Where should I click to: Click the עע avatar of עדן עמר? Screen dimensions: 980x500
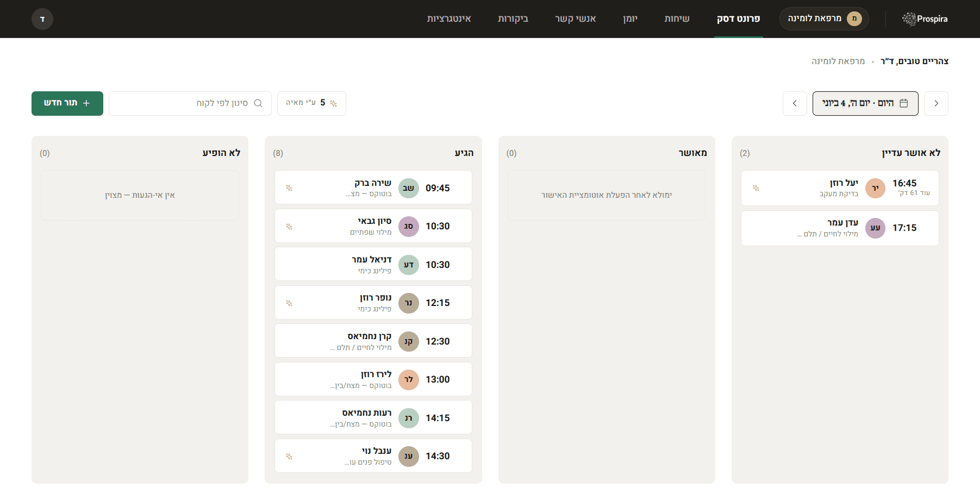pos(875,228)
